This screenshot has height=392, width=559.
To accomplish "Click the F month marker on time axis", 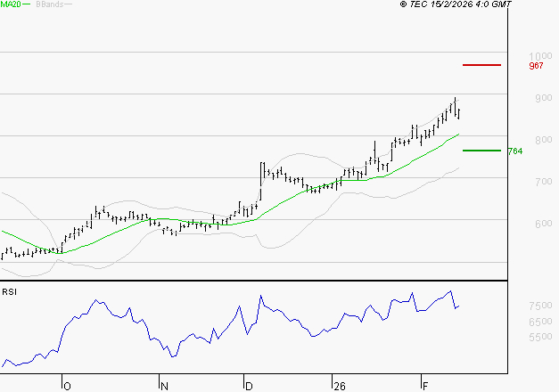I will click(425, 387).
